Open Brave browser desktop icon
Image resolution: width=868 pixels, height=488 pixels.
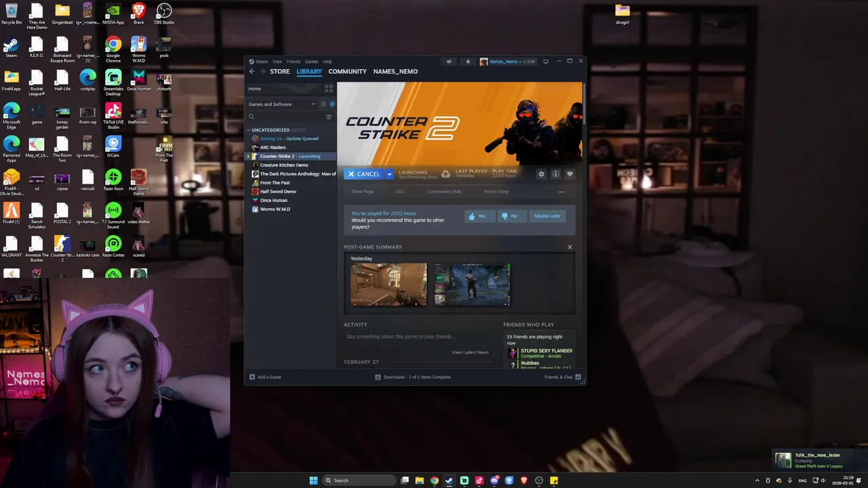click(x=138, y=14)
